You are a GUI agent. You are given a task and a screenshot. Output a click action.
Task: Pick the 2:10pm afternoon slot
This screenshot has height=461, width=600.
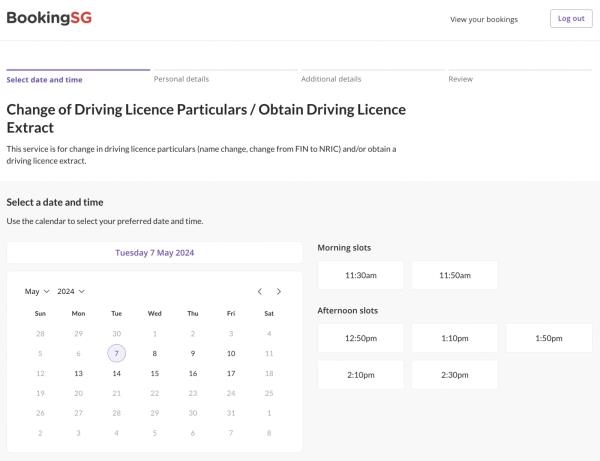coord(360,375)
